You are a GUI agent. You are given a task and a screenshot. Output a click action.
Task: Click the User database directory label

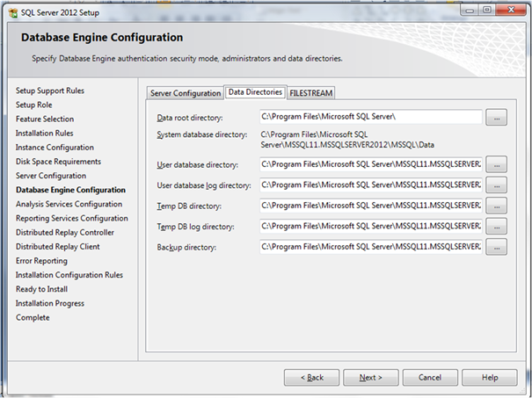(x=198, y=165)
